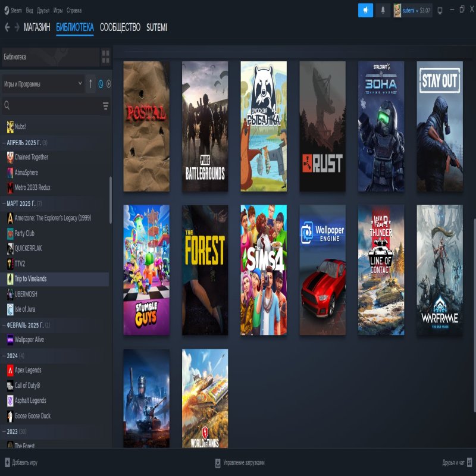Open the Справка menu

point(74,10)
